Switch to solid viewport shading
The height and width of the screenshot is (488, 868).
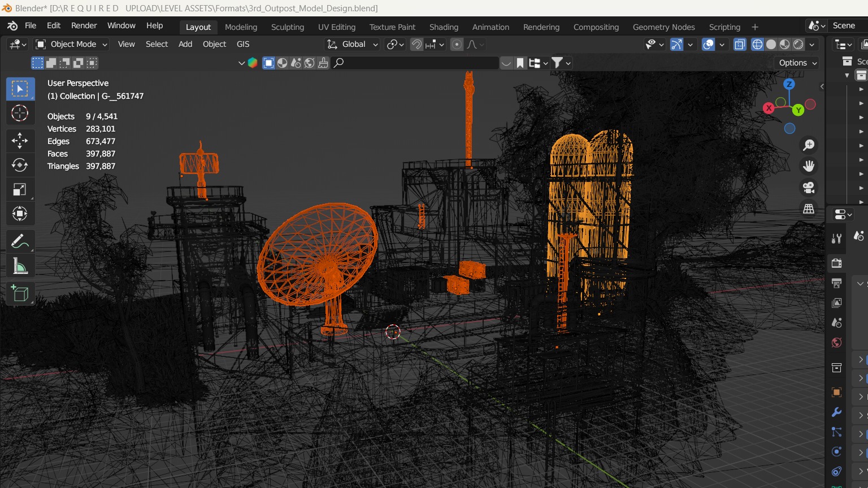[771, 44]
